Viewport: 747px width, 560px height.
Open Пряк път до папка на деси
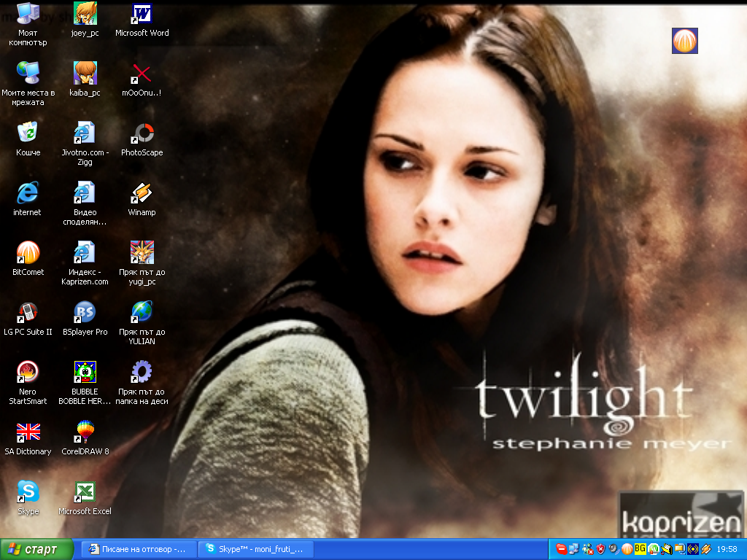tap(142, 383)
